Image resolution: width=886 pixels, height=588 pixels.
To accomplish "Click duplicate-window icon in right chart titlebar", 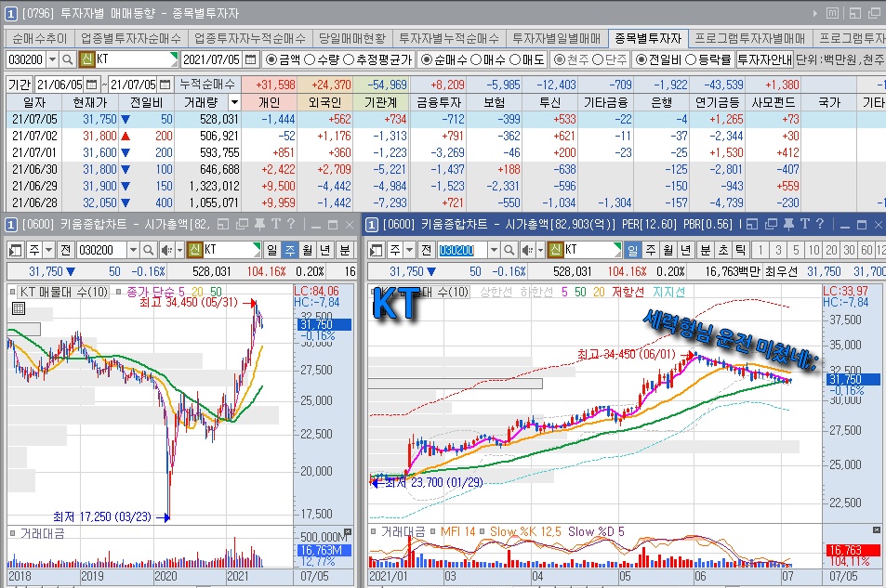I will (772, 224).
